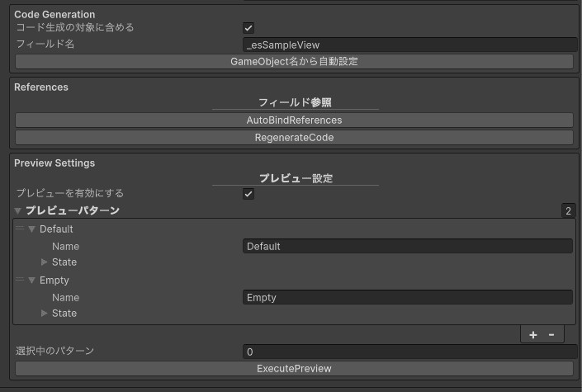Click the 選択中のパターン value field
Image resolution: width=582 pixels, height=392 pixels.
[x=409, y=352]
